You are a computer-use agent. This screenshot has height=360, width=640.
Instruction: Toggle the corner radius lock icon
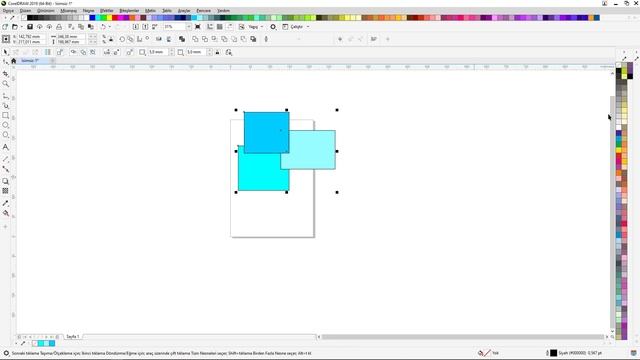click(218, 52)
